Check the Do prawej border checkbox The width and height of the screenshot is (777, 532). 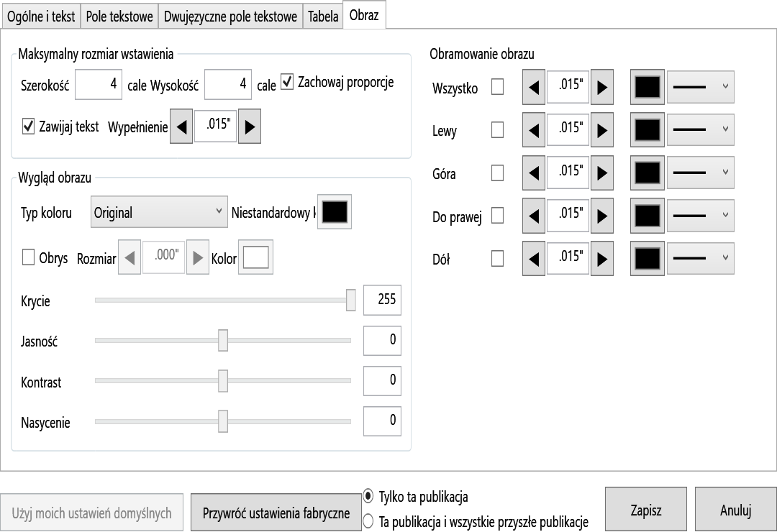[x=498, y=216]
